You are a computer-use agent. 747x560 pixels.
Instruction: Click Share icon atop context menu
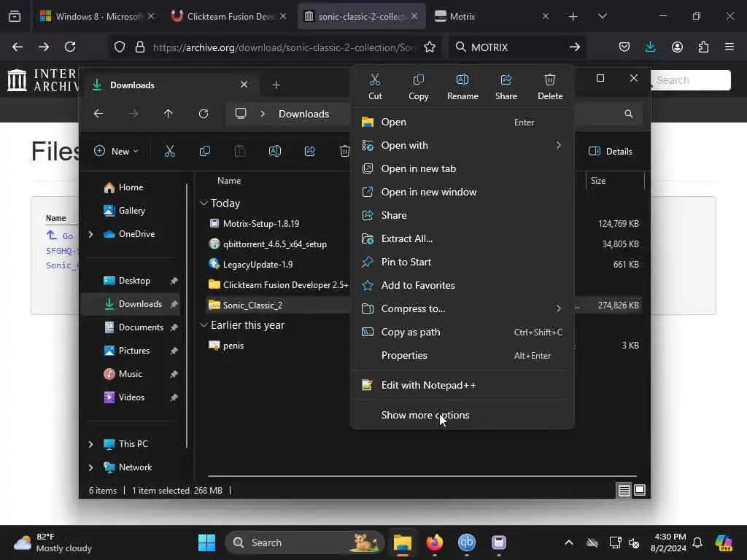pos(506,80)
